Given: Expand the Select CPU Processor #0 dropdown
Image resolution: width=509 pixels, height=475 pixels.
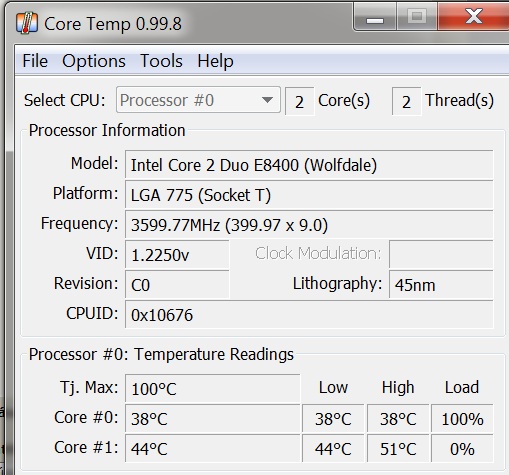Looking at the screenshot, I should (198, 100).
